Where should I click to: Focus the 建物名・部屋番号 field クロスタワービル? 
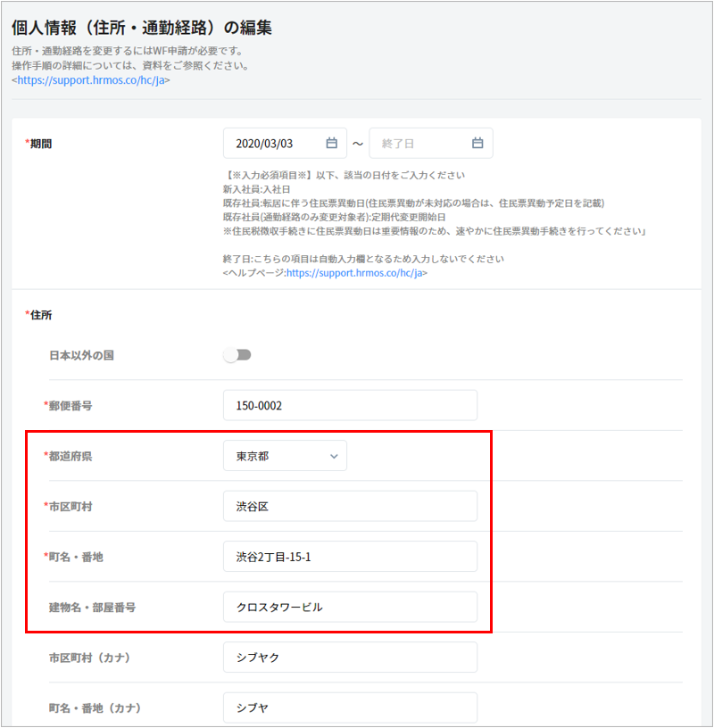point(350,608)
